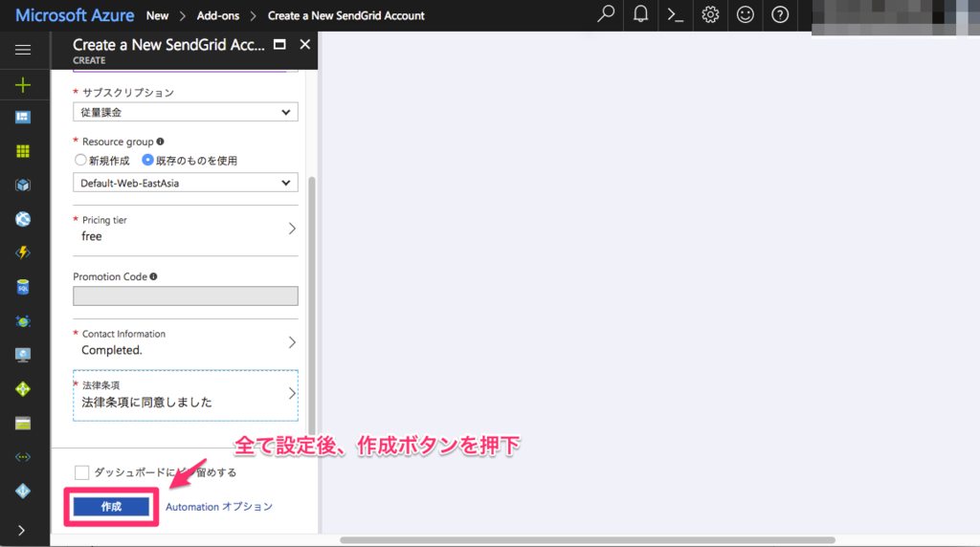Open Resource groups cube icon
This screenshot has height=547, width=980.
[23, 185]
